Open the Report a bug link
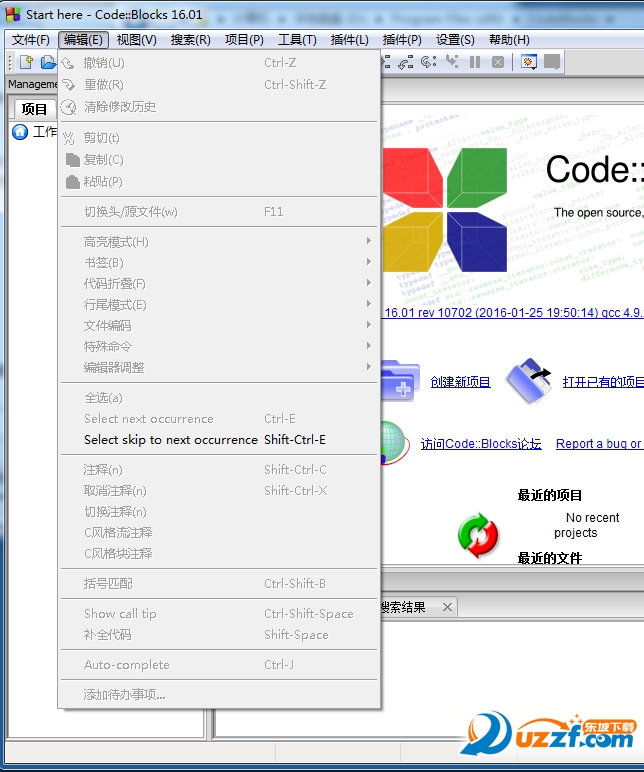Viewport: 644px width, 772px height. (599, 444)
